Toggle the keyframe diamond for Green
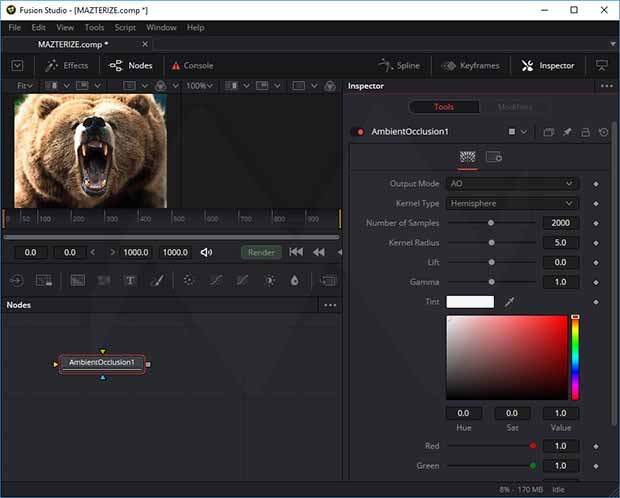Viewport: 620px width, 498px height. pos(596,466)
